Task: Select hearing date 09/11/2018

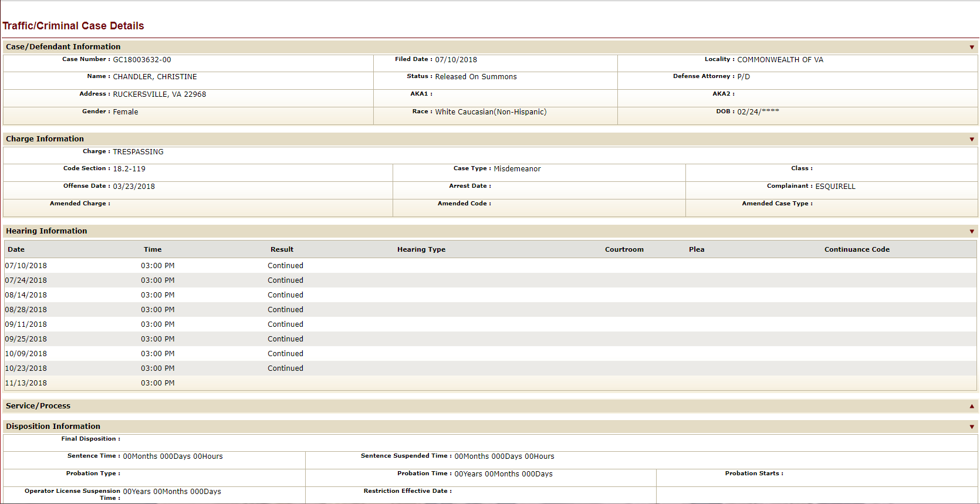Action: 26,324
